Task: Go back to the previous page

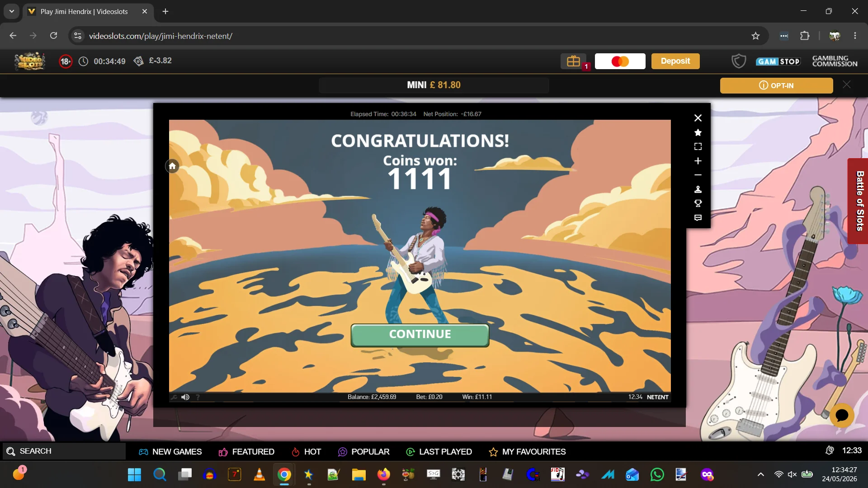Action: coord(13,36)
